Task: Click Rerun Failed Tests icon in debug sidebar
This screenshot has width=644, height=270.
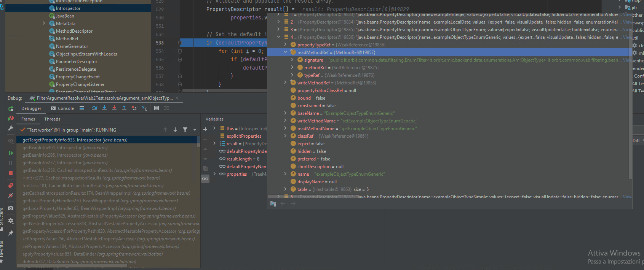Action: click(11, 119)
